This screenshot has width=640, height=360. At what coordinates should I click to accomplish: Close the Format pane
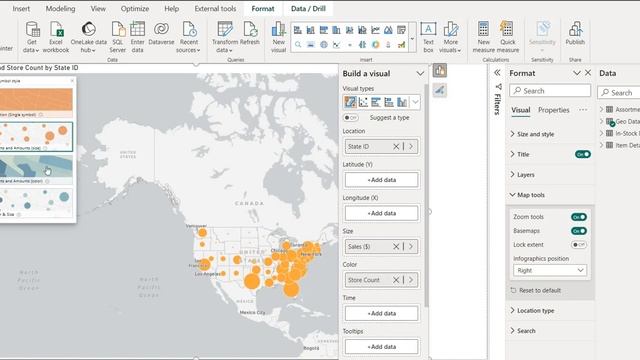[588, 73]
